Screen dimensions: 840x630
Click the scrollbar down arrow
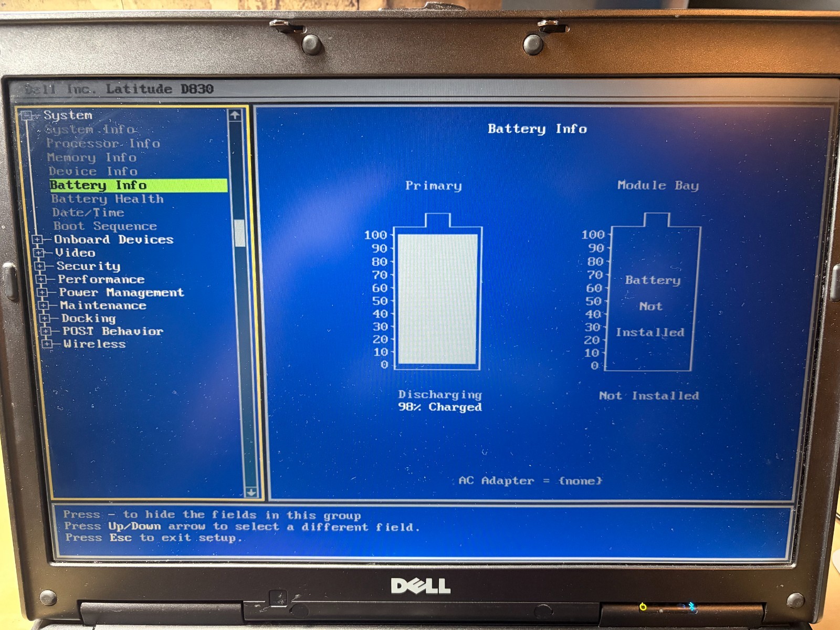pyautogui.click(x=251, y=492)
